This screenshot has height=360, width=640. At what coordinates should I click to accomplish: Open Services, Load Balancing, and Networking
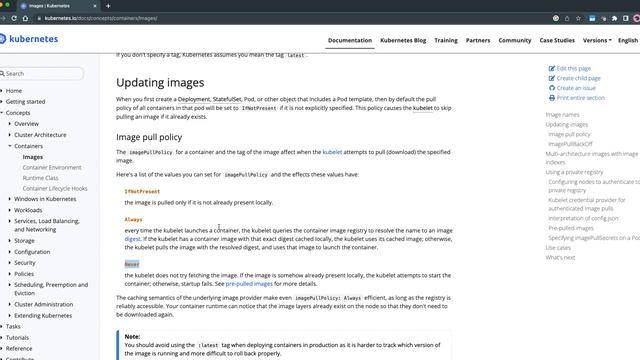47,225
